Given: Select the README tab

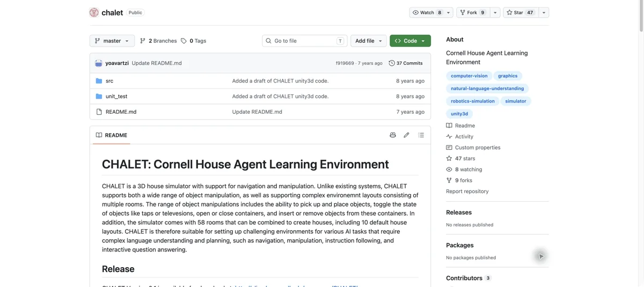Looking at the screenshot, I should coord(112,135).
